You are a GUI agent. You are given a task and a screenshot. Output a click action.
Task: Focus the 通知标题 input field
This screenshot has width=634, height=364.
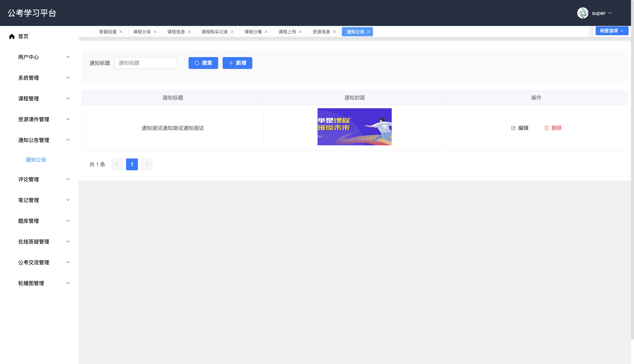146,63
